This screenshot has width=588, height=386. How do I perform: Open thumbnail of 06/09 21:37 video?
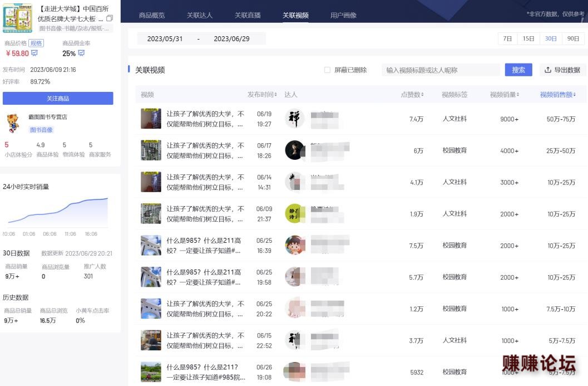151,214
